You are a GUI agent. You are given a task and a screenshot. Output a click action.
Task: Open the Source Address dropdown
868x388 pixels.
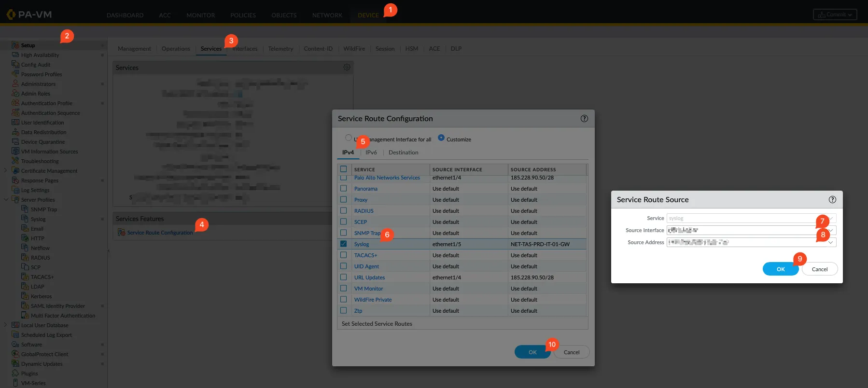[831, 242]
